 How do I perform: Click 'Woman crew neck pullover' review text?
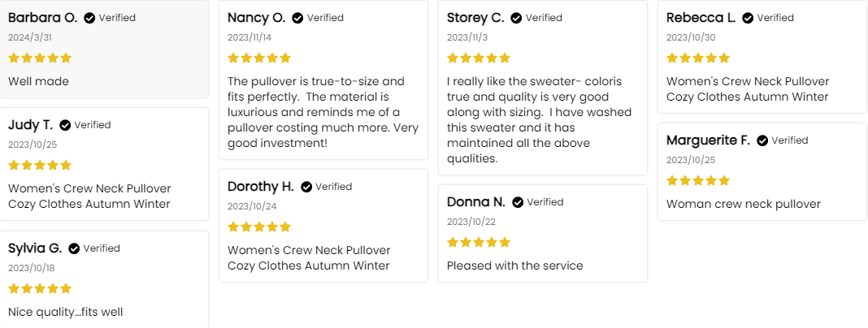click(x=744, y=204)
